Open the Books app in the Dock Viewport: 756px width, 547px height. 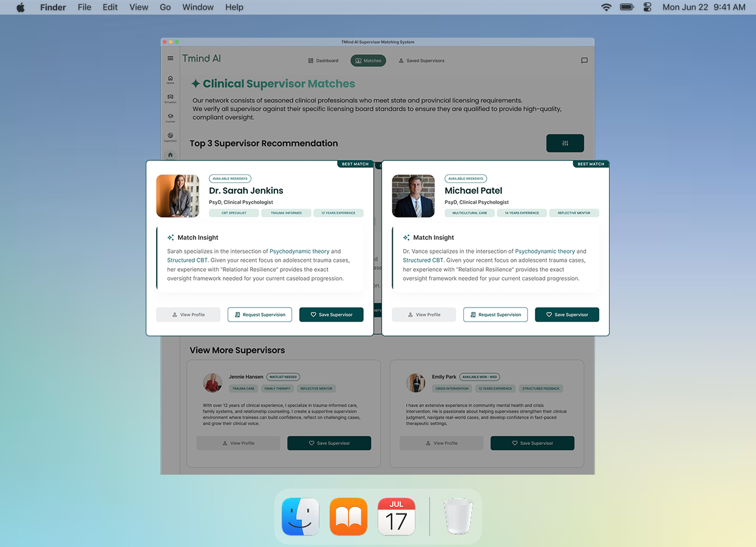click(x=349, y=517)
